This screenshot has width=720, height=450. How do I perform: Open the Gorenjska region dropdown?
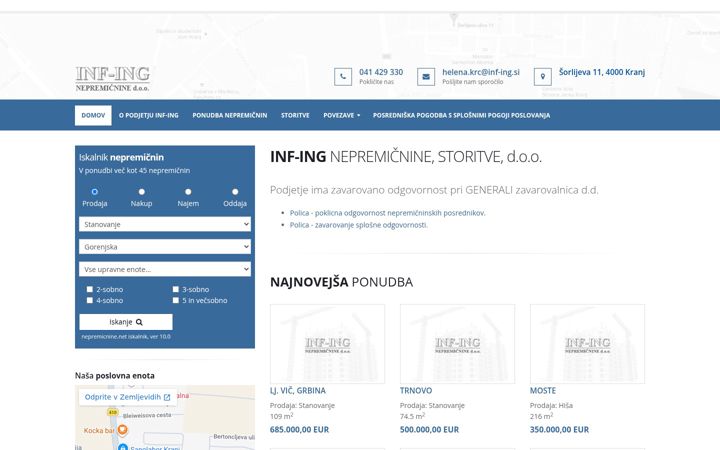165,247
